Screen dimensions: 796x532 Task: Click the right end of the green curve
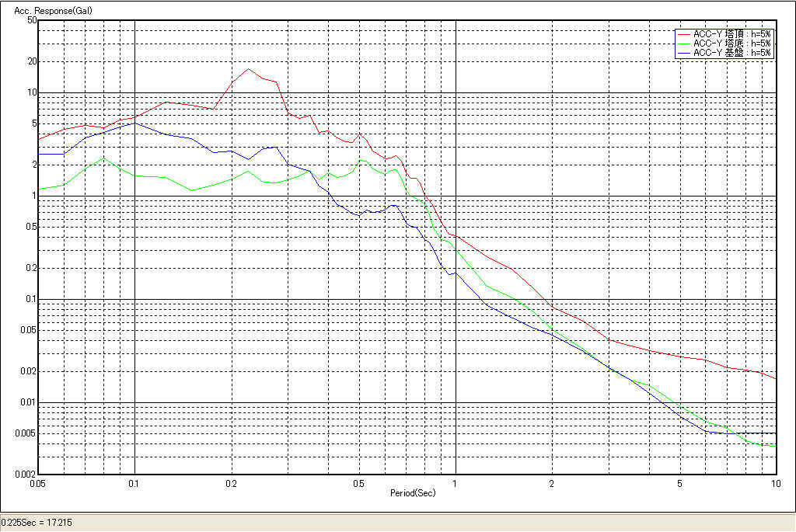click(776, 447)
